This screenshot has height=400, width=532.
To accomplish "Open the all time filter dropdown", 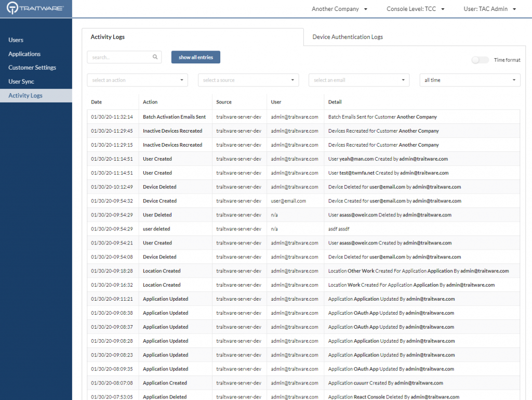I will (x=470, y=80).
